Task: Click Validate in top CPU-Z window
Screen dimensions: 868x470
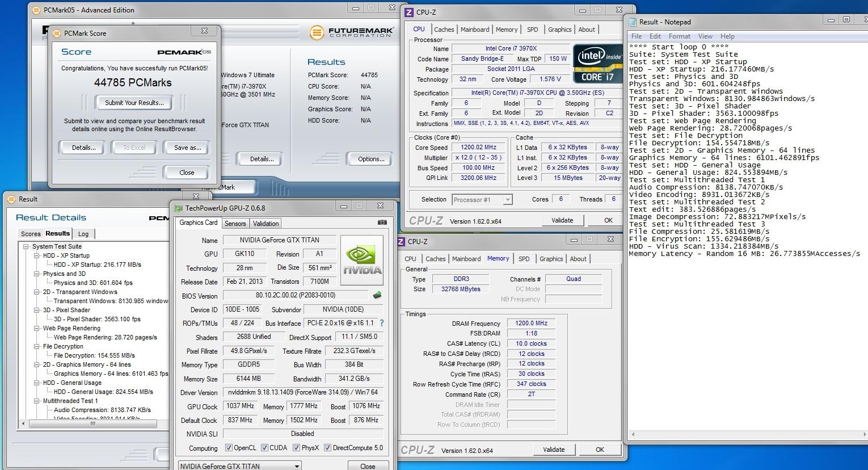Action: point(562,220)
